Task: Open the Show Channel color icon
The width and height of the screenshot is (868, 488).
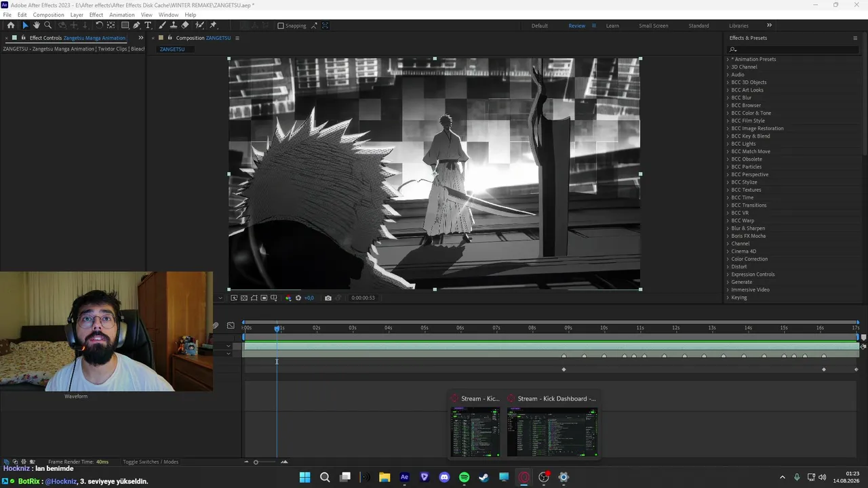Action: (288, 298)
